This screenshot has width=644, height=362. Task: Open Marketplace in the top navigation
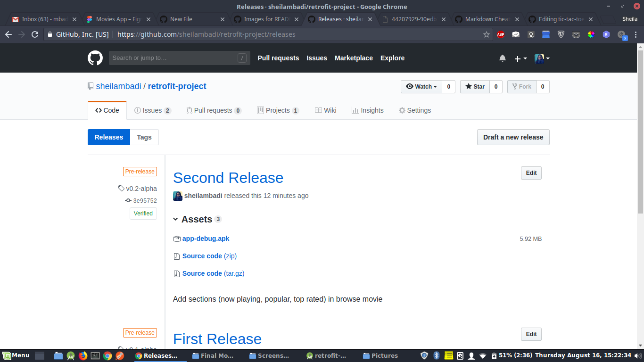point(354,58)
